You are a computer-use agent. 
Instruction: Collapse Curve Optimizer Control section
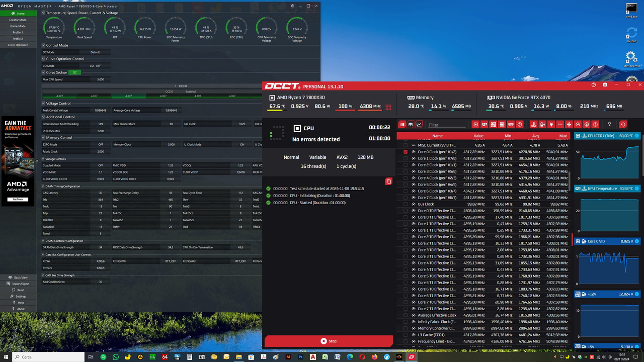(43, 59)
